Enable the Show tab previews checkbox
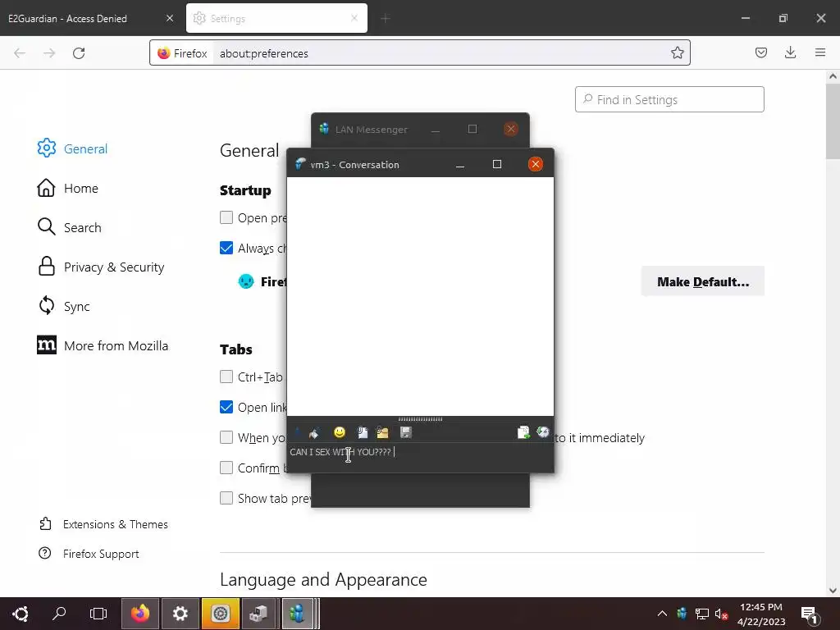 point(226,498)
